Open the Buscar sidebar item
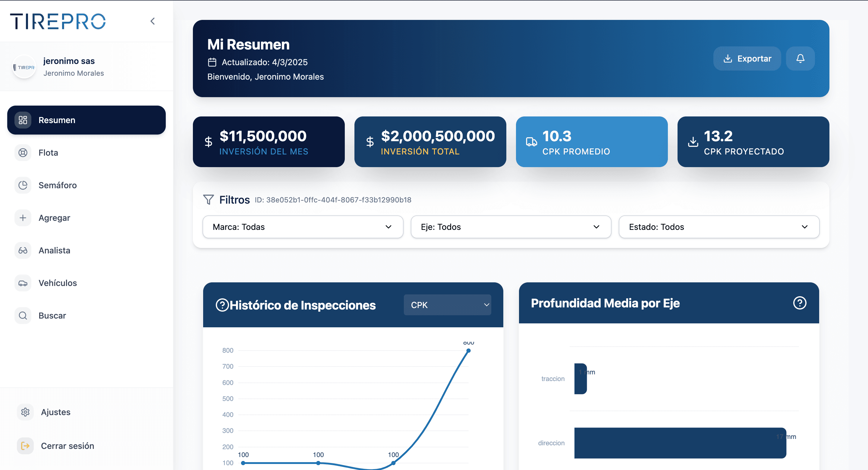Image resolution: width=868 pixels, height=470 pixels. point(52,316)
